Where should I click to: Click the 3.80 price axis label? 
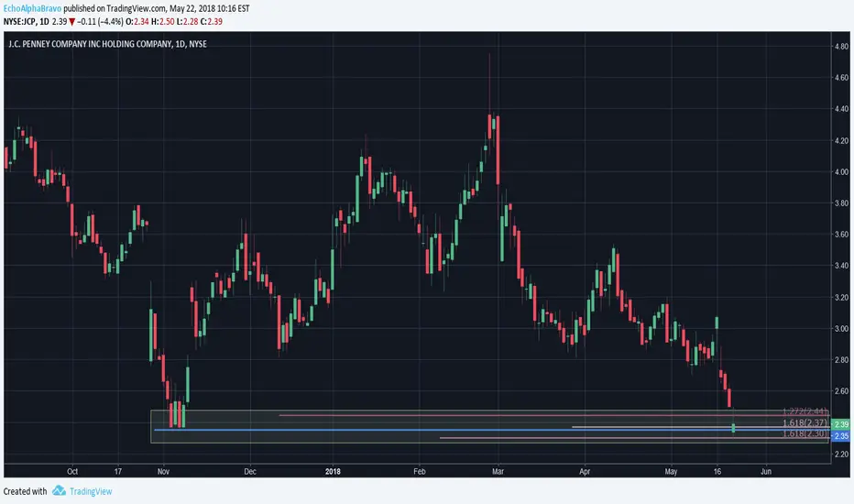[x=841, y=203]
